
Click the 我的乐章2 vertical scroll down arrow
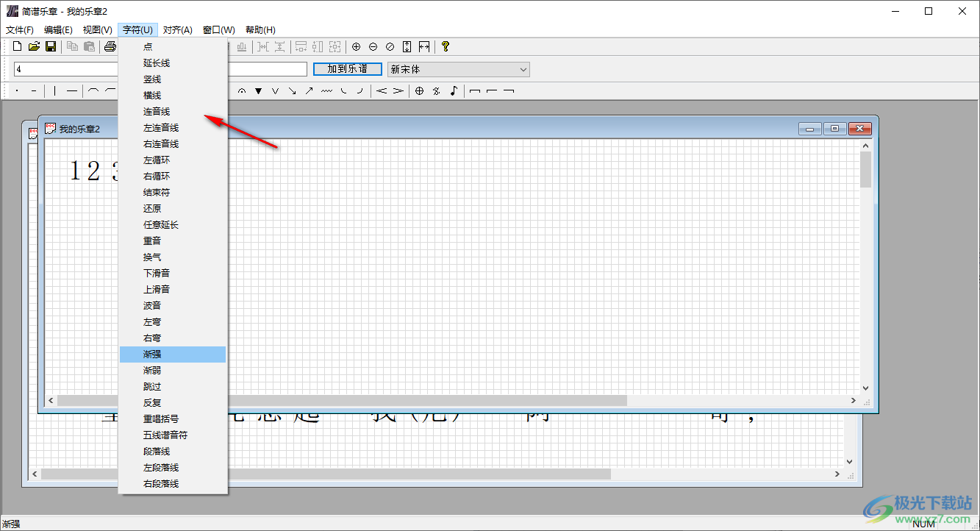865,388
